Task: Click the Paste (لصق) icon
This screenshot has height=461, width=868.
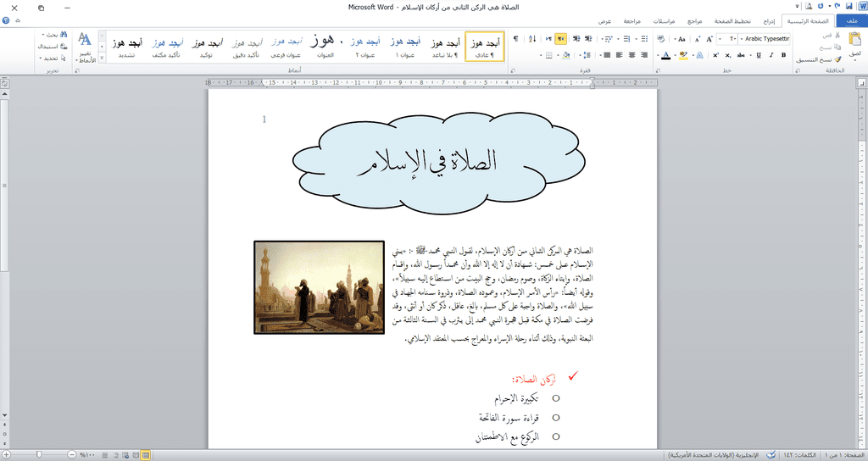Action: coord(854,40)
